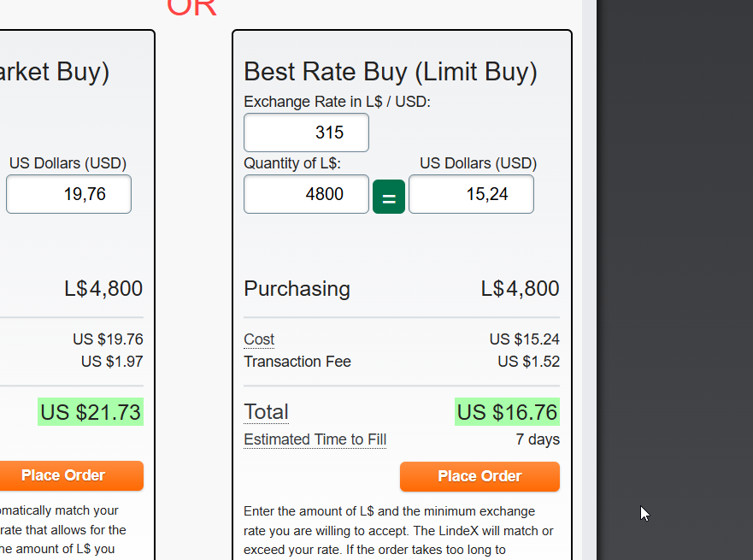Click the US $1.52 fee amount
Image resolution: width=753 pixels, height=560 pixels.
click(528, 362)
